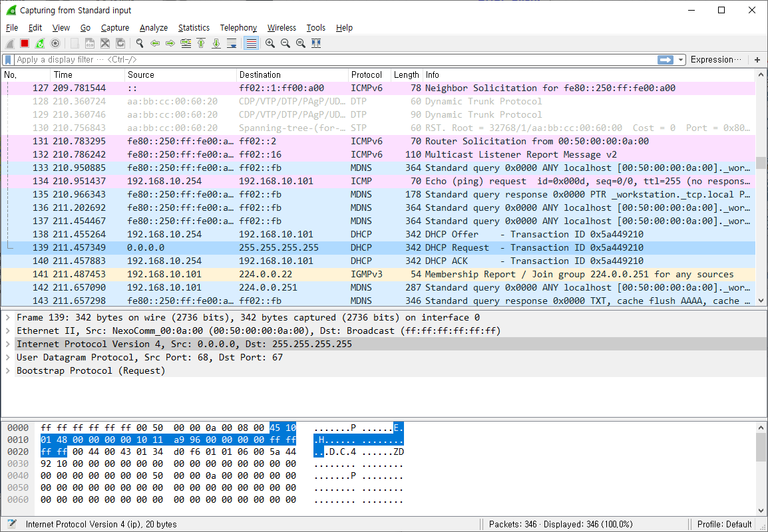Viewport: 768px width, 532px height.
Task: Select packet 134 ICMP Echo request
Action: (378, 181)
